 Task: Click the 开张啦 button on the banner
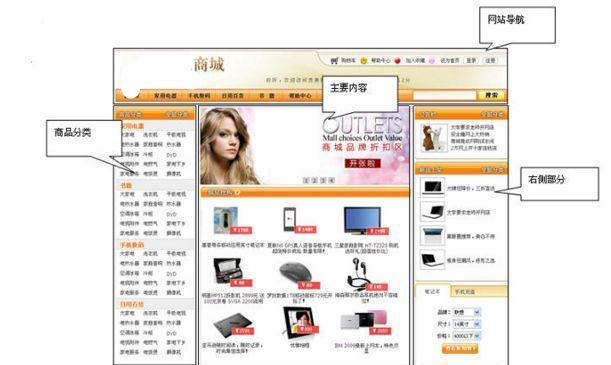362,163
